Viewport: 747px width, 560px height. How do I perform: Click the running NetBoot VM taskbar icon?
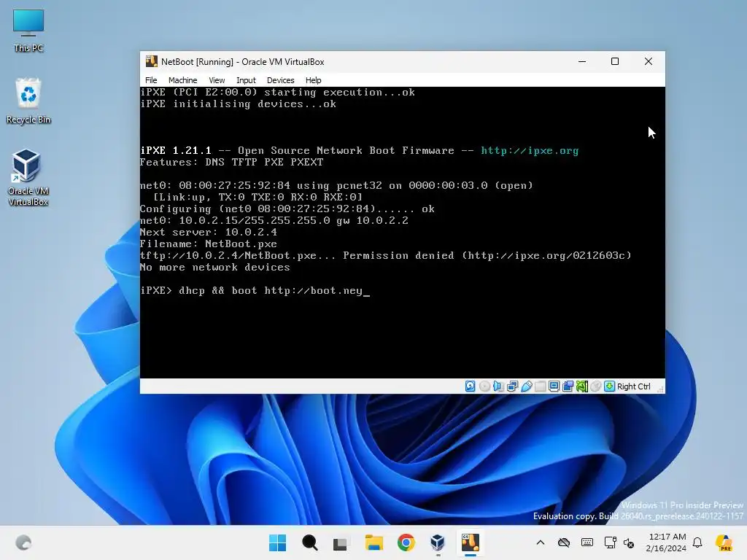point(471,542)
